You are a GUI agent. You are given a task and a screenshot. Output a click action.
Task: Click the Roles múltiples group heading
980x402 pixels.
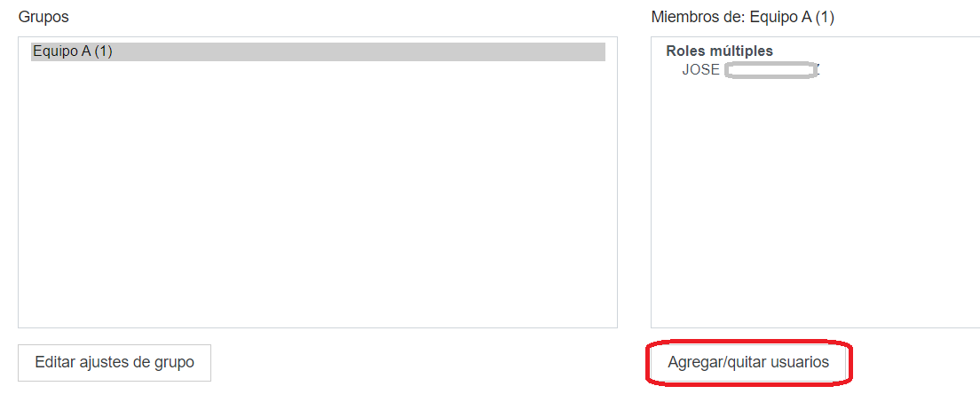719,51
